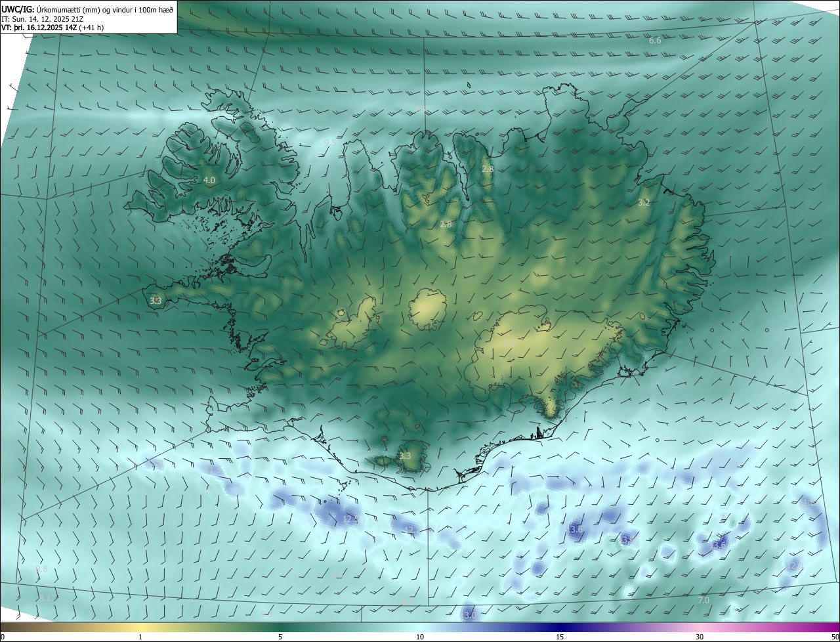Click the 8.1 value label

45,598
